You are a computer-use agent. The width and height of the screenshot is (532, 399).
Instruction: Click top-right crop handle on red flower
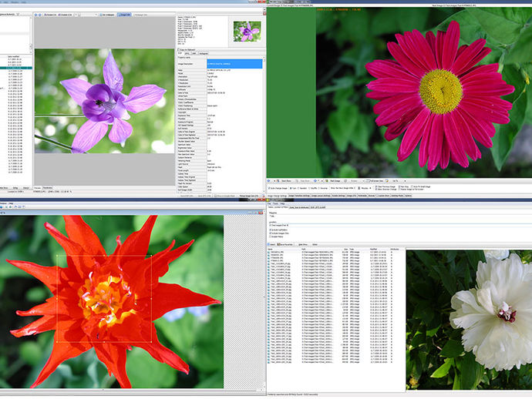pos(151,255)
